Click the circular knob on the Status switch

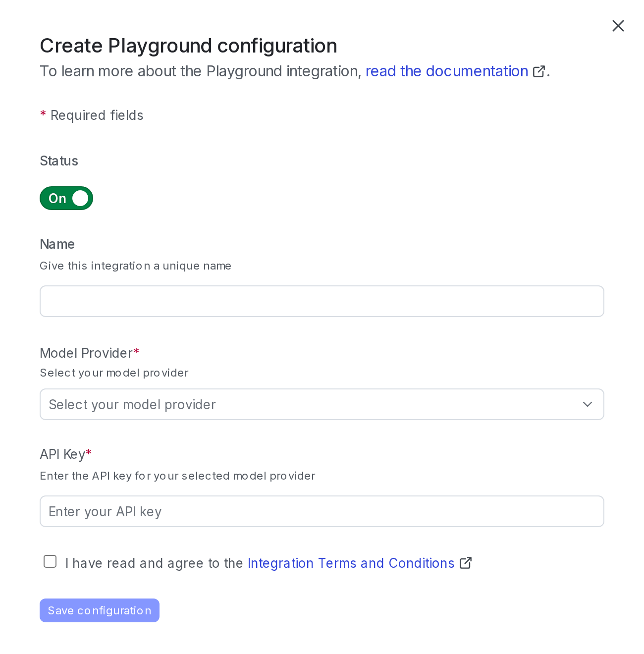click(80, 198)
